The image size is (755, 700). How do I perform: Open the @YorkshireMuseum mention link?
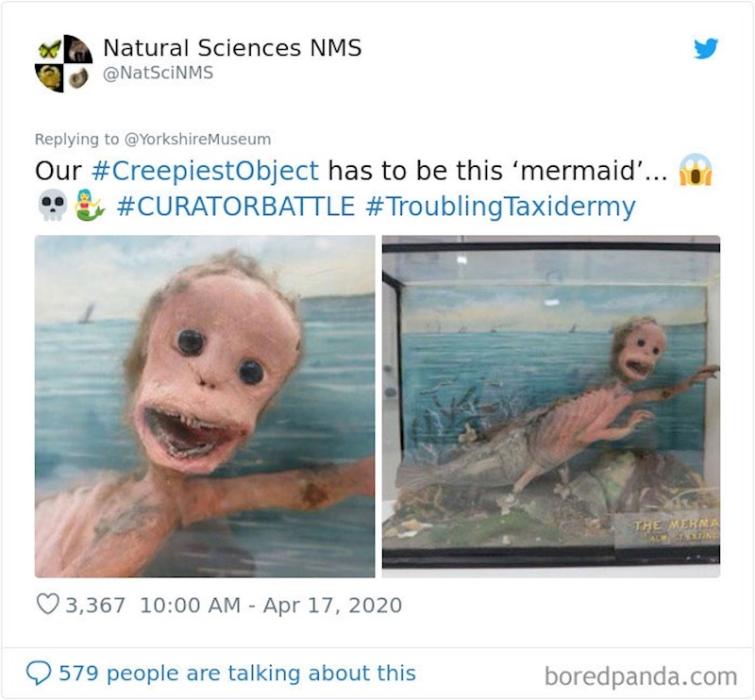197,139
